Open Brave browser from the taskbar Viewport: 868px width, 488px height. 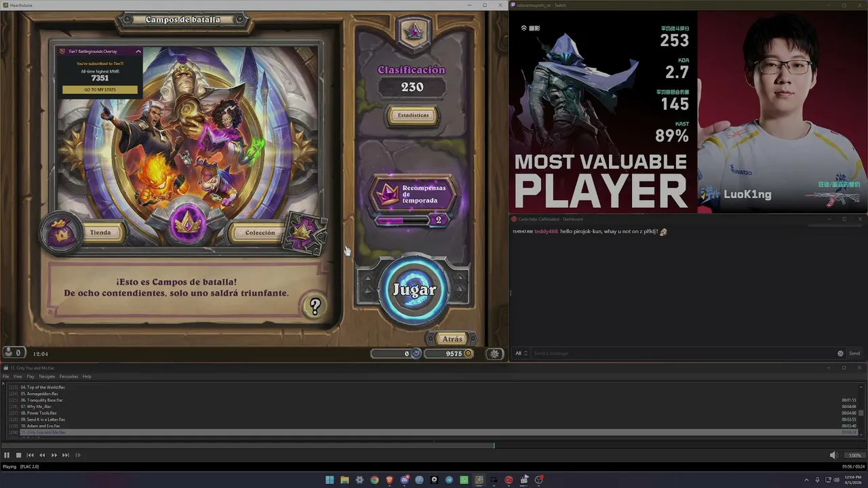pyautogui.click(x=389, y=480)
